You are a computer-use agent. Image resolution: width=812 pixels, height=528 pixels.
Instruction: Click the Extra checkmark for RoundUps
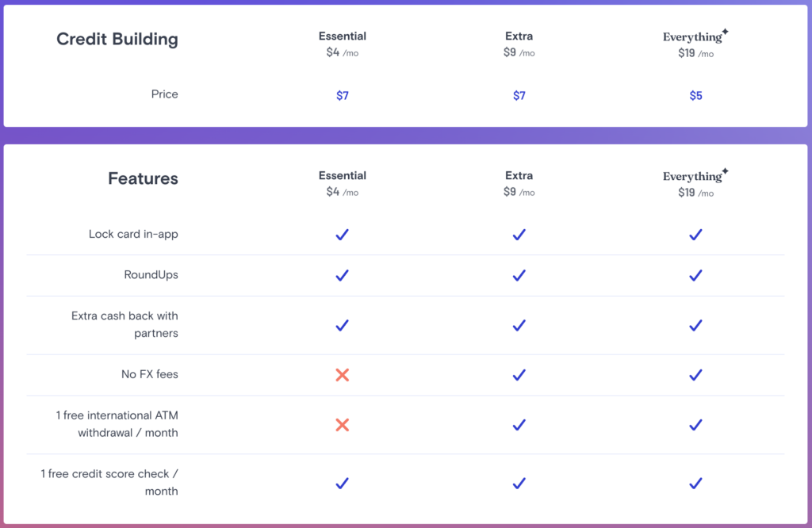519,275
